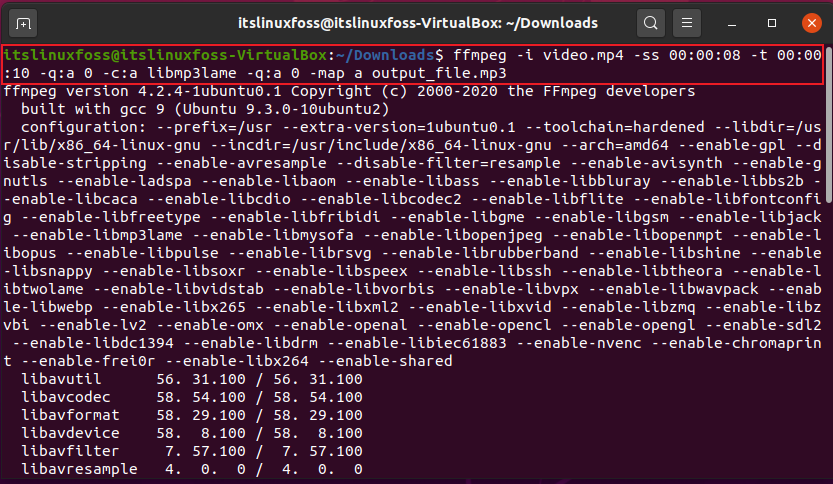Click --enable-libbluray option text
833x484 pixels.
click(570, 181)
